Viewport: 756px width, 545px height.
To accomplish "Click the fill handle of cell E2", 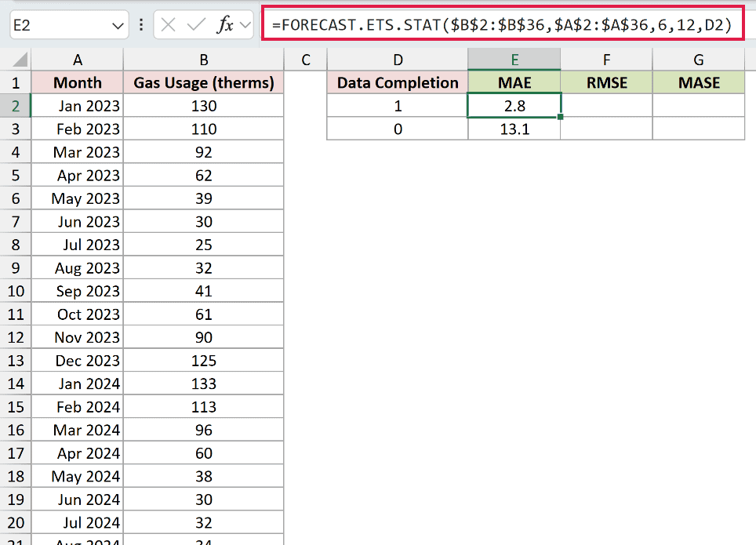I will 560,117.
